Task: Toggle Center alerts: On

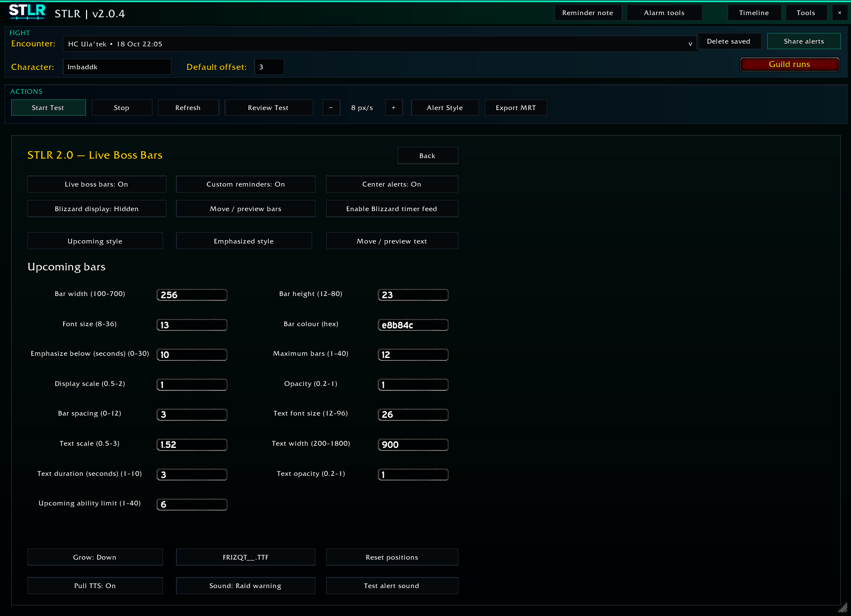Action: click(392, 184)
